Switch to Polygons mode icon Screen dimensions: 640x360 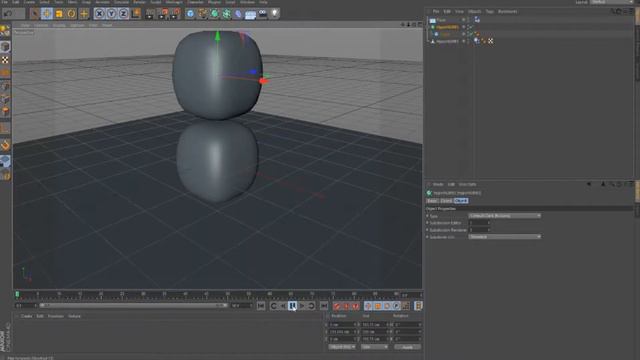coord(5,111)
